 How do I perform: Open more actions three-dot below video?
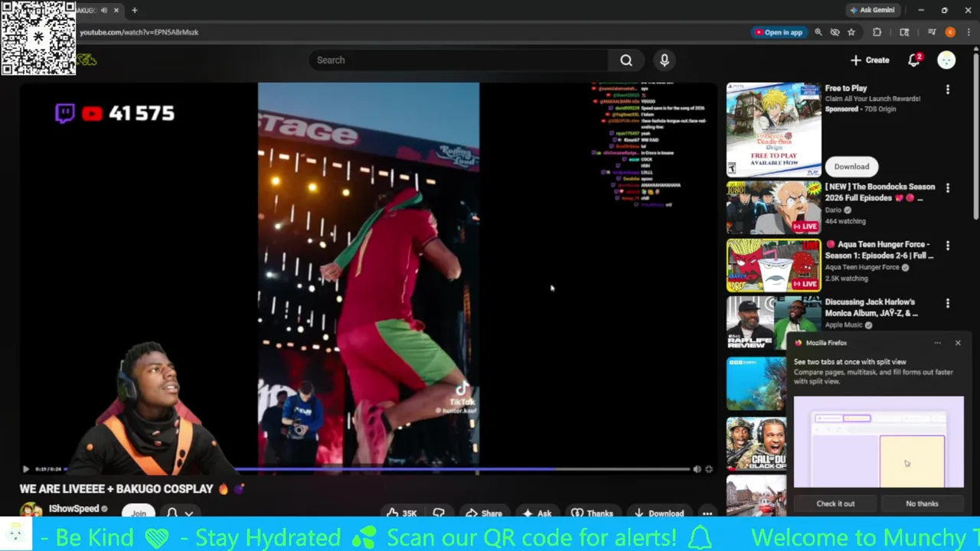click(x=707, y=513)
